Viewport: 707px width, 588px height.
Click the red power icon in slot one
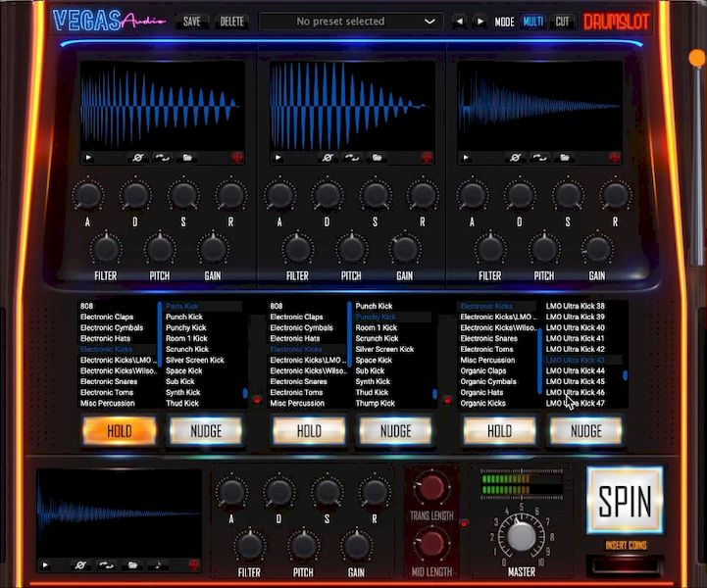point(236,157)
